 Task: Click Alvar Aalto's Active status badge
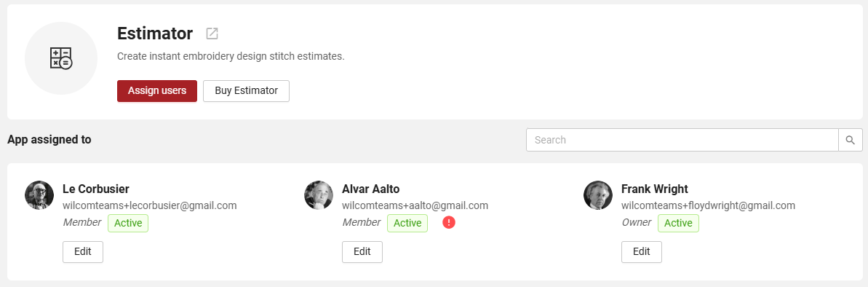click(x=407, y=224)
